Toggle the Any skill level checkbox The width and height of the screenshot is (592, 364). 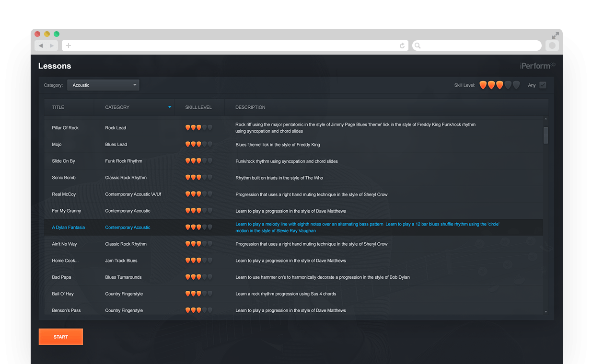pos(543,85)
